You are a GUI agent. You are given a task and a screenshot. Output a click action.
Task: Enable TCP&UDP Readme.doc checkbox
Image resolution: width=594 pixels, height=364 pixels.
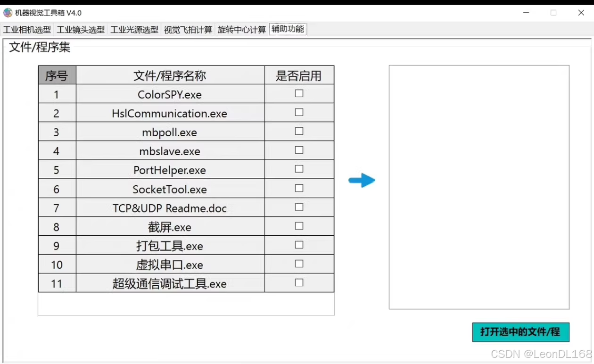299,207
